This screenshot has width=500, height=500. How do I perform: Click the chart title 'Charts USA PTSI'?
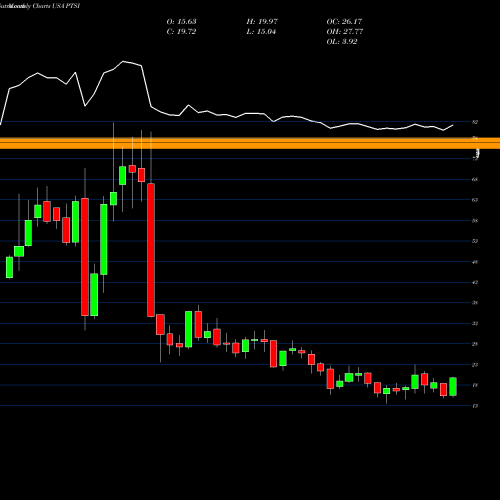click(56, 6)
